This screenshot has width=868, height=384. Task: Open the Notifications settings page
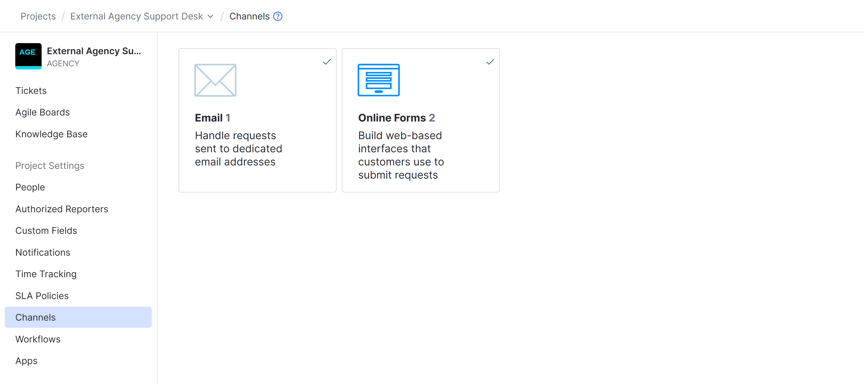pyautogui.click(x=42, y=252)
